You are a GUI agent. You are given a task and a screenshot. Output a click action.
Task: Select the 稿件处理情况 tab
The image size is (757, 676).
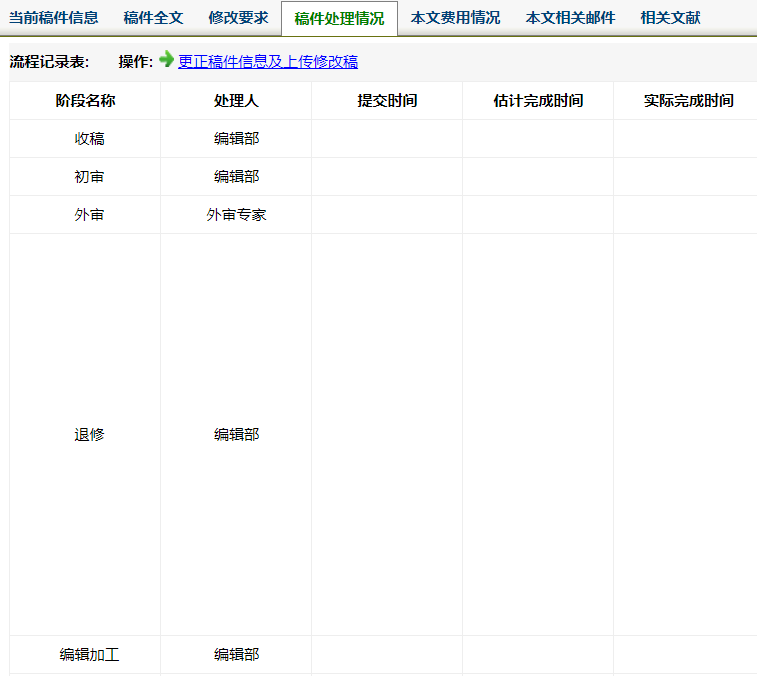339,19
